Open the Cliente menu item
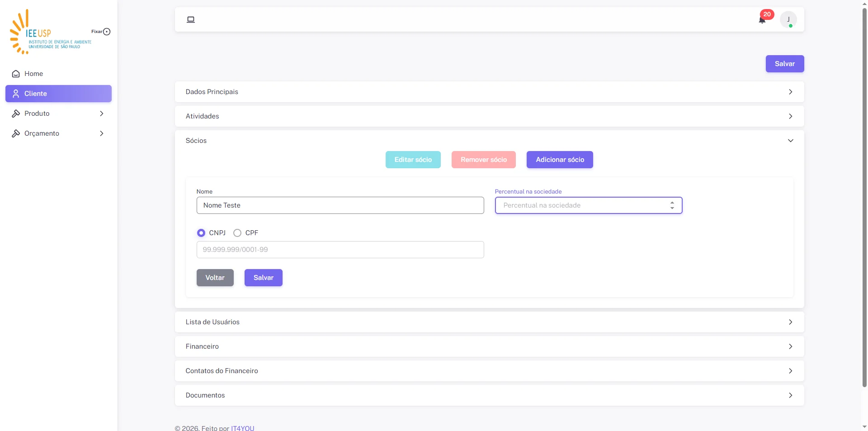The height and width of the screenshot is (431, 868). click(x=58, y=94)
